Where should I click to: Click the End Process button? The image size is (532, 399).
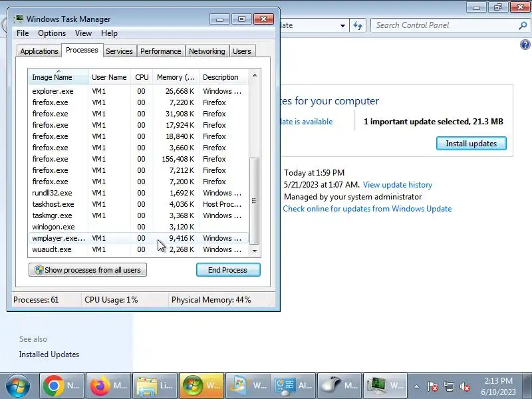pos(228,270)
